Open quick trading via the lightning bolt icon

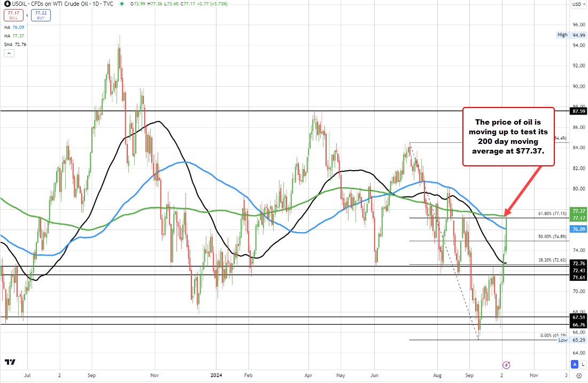(x=506, y=365)
